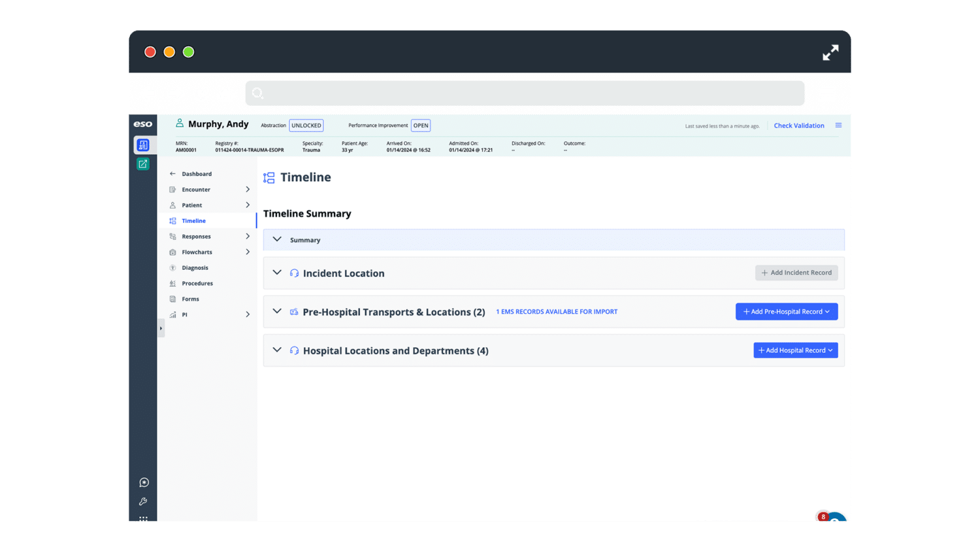Viewport: 980px width, 551px height.
Task: Expand the Summary section
Action: tap(276, 239)
